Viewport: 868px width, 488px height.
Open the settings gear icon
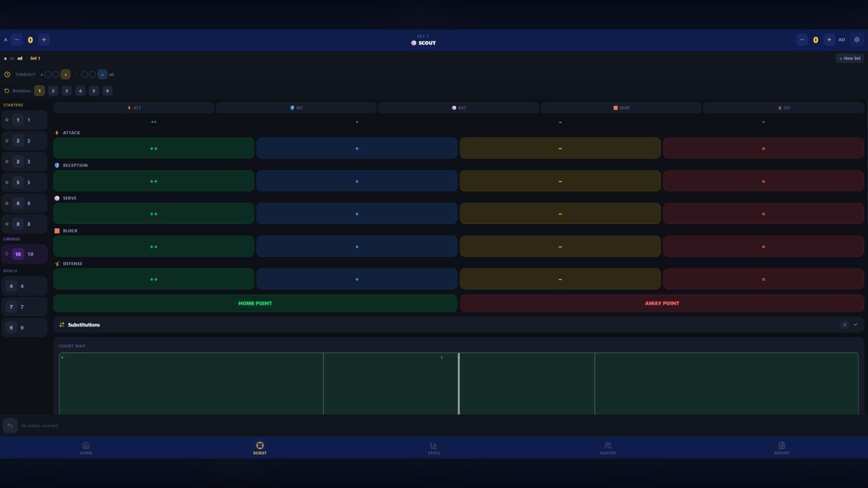point(857,40)
